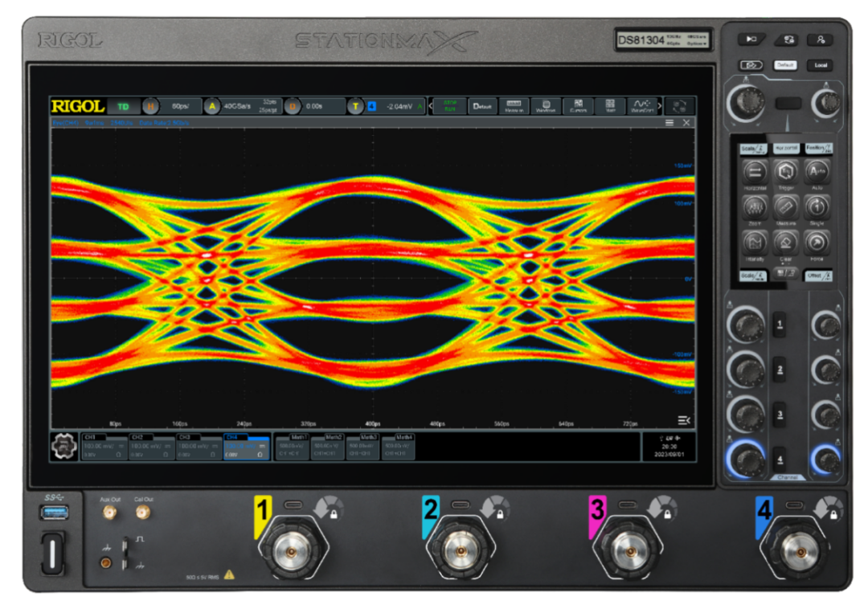Open the trigger source channel 4 selector

tap(372, 106)
